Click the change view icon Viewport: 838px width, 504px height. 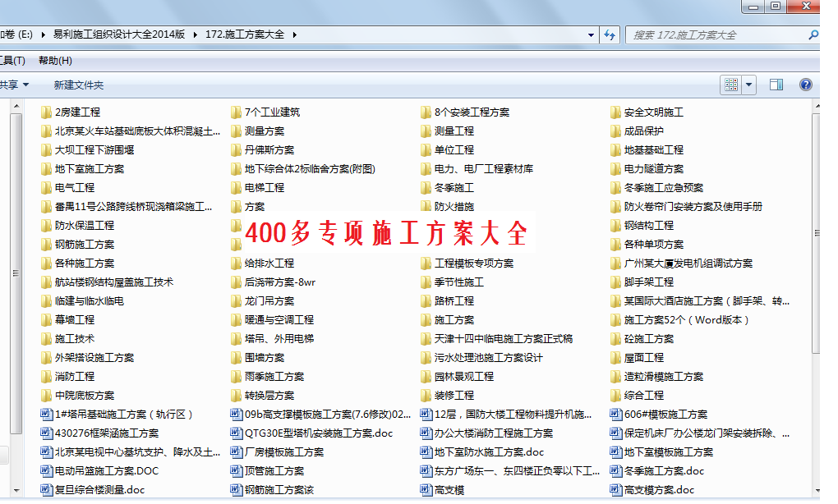[x=730, y=85]
